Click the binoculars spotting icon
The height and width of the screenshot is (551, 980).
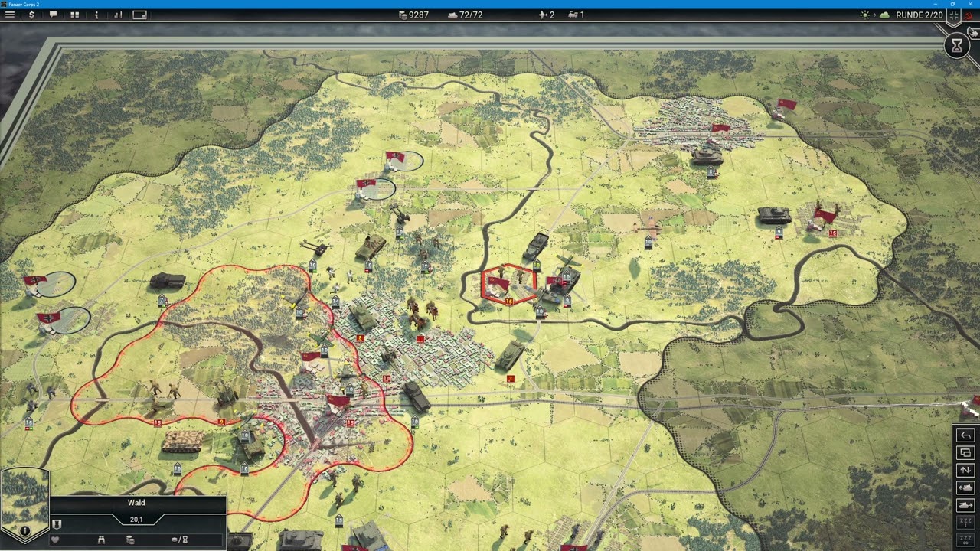tap(101, 540)
